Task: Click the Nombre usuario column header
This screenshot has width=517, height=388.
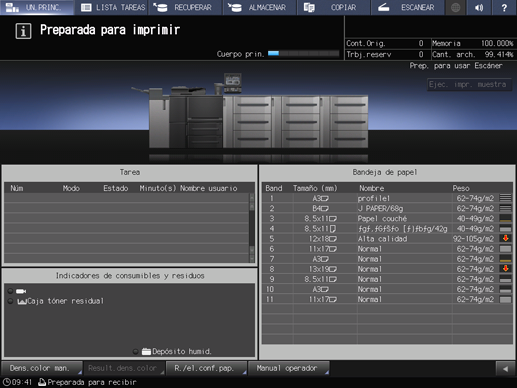Action: [x=209, y=188]
